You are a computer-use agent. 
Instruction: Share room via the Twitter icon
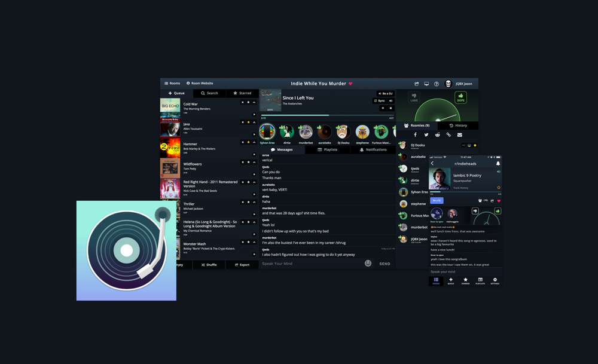pyautogui.click(x=426, y=135)
